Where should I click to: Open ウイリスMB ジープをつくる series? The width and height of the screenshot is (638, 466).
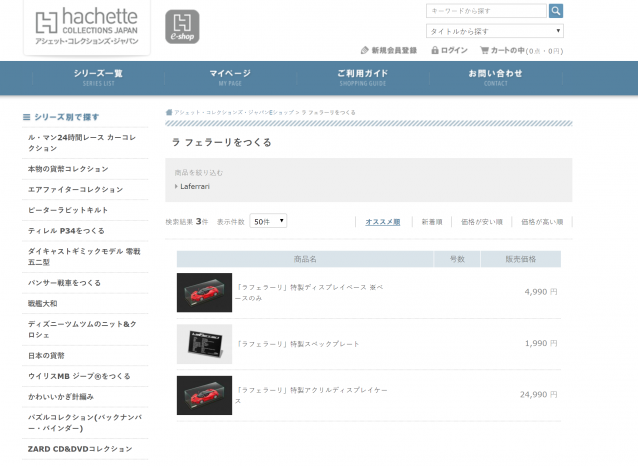85,376
